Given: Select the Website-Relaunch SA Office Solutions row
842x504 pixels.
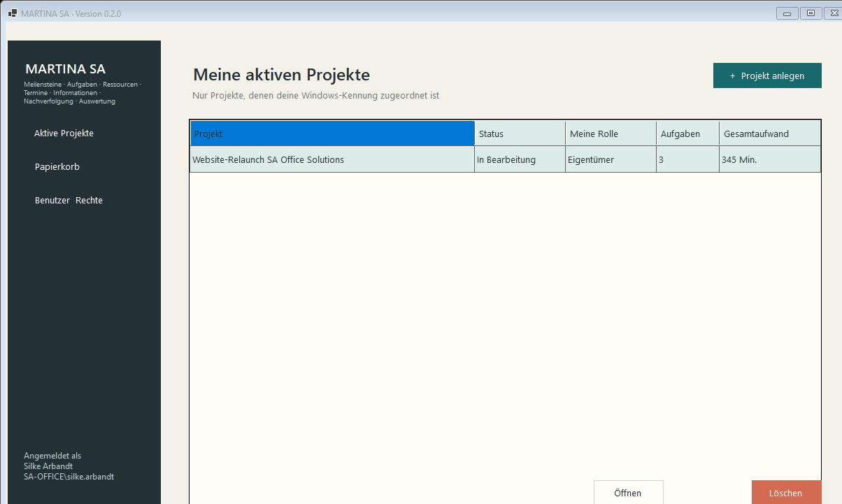Looking at the screenshot, I should point(505,159).
